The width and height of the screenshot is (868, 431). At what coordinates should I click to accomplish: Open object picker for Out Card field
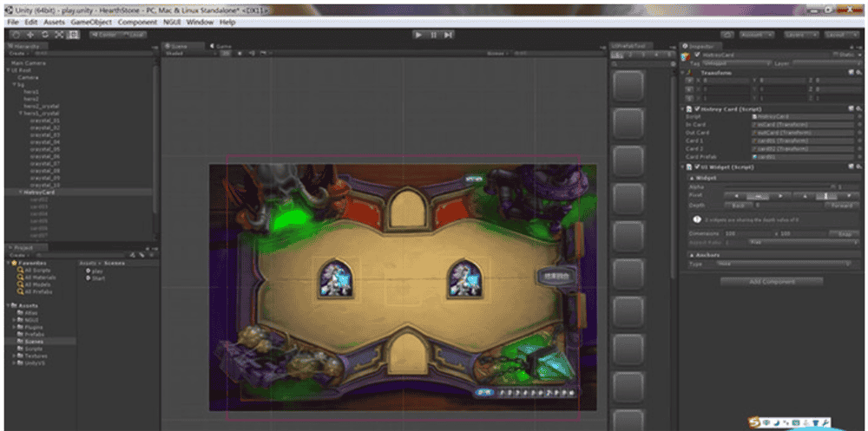(x=858, y=133)
